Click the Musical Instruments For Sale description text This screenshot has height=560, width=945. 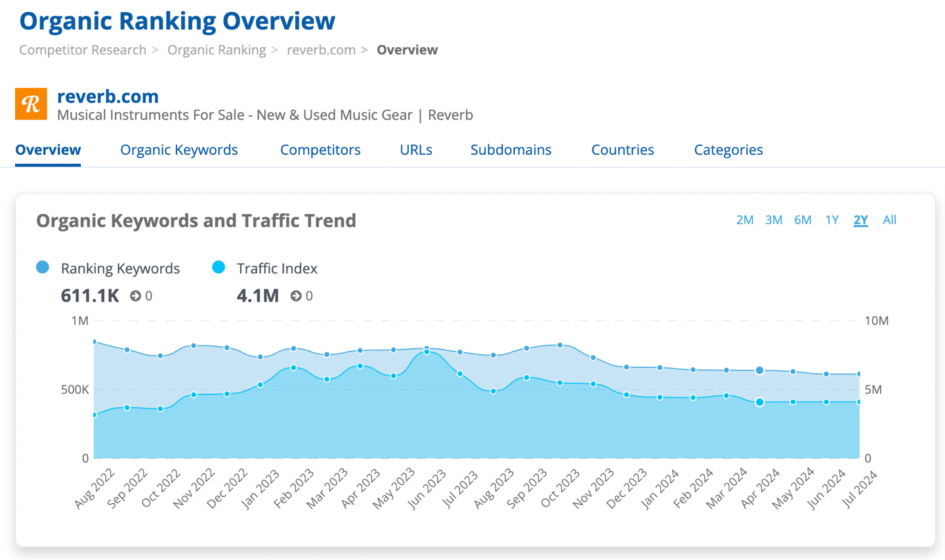265,115
